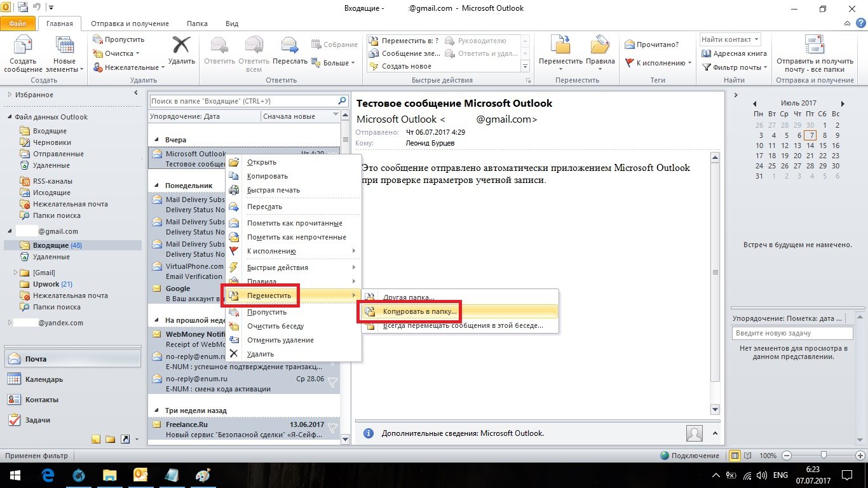Select Удалить in the context menu
Screen dimensions: 868x488
[x=294, y=354]
